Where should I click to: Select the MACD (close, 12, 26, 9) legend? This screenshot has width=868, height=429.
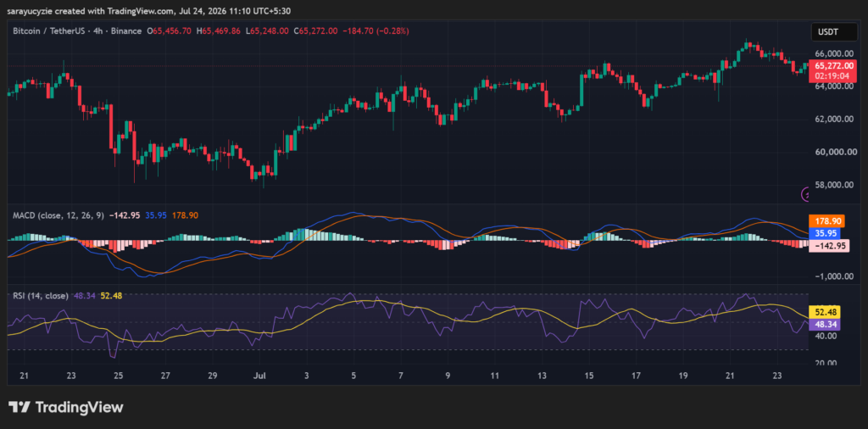coord(58,215)
